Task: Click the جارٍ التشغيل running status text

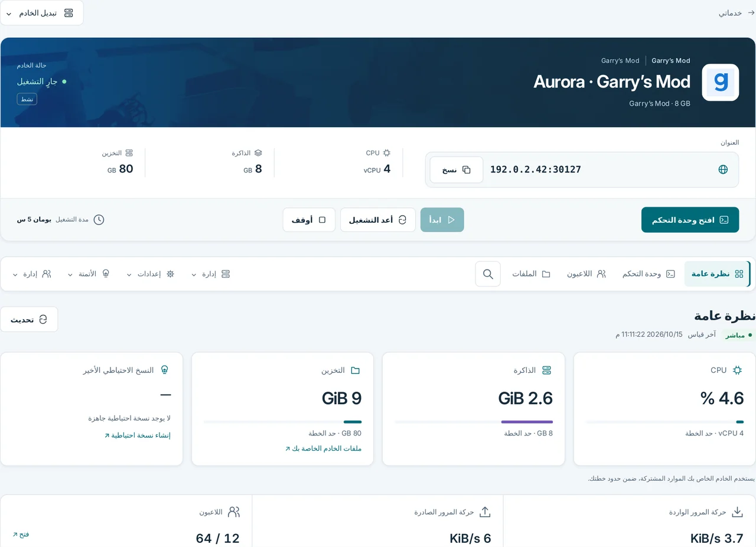Action: point(37,82)
